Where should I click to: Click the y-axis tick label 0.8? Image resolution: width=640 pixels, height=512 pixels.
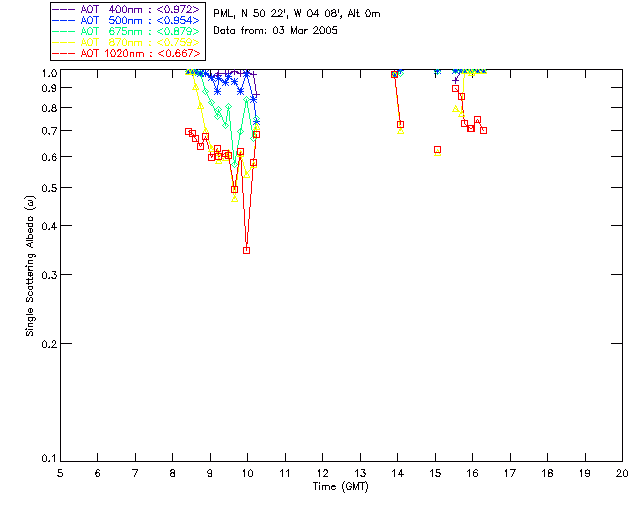coord(49,108)
